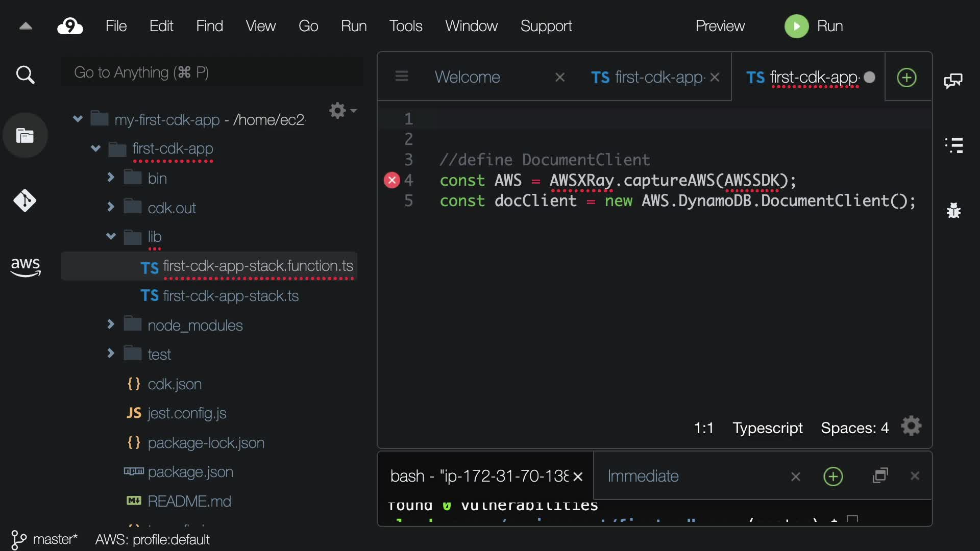Open first-cdk-app-stack.ts in file tree
Screen dimensions: 980x551
(230, 296)
